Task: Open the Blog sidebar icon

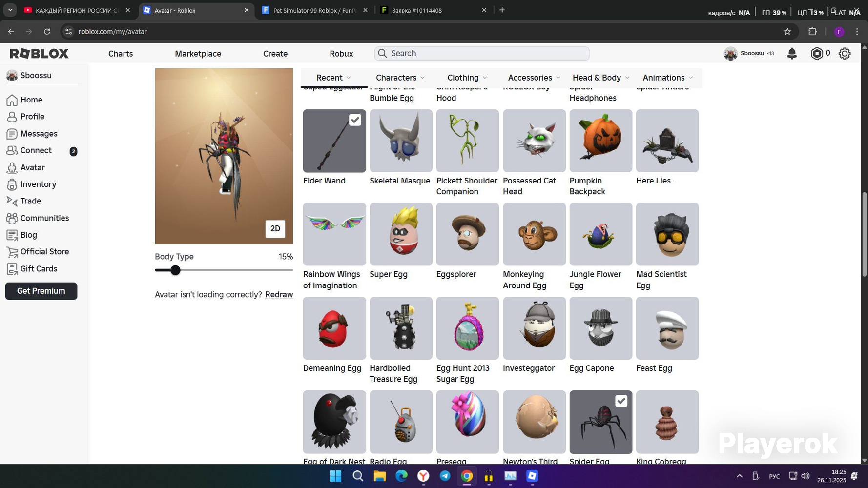Action: [12, 235]
